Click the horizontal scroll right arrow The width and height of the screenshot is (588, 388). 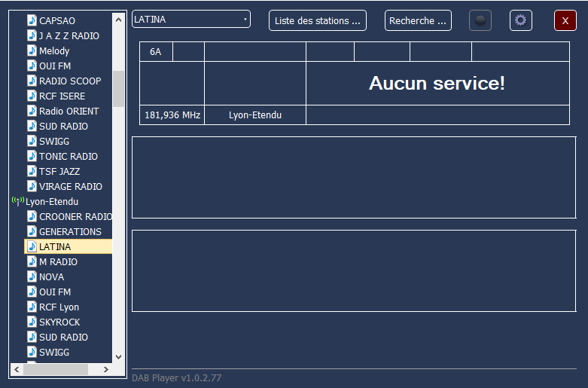(106, 370)
